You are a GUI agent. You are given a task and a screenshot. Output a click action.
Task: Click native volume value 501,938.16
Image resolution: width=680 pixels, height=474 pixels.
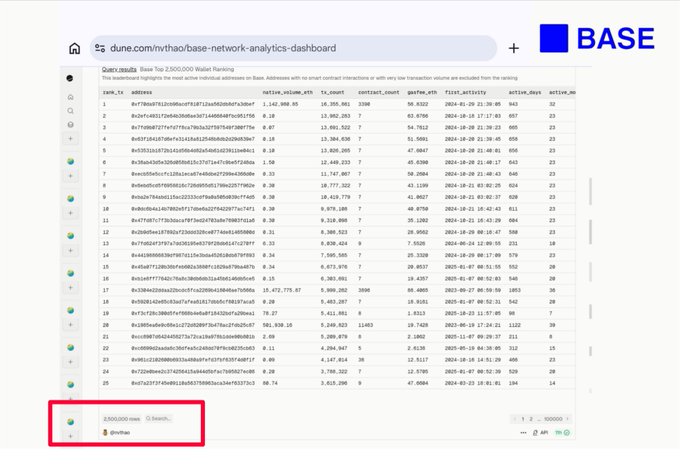277,325
